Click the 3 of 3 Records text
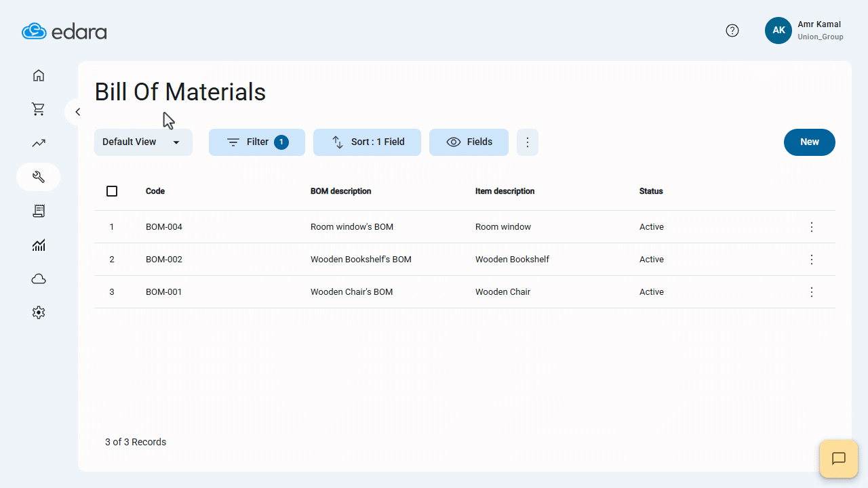Image resolution: width=868 pixels, height=488 pixels. [x=136, y=442]
